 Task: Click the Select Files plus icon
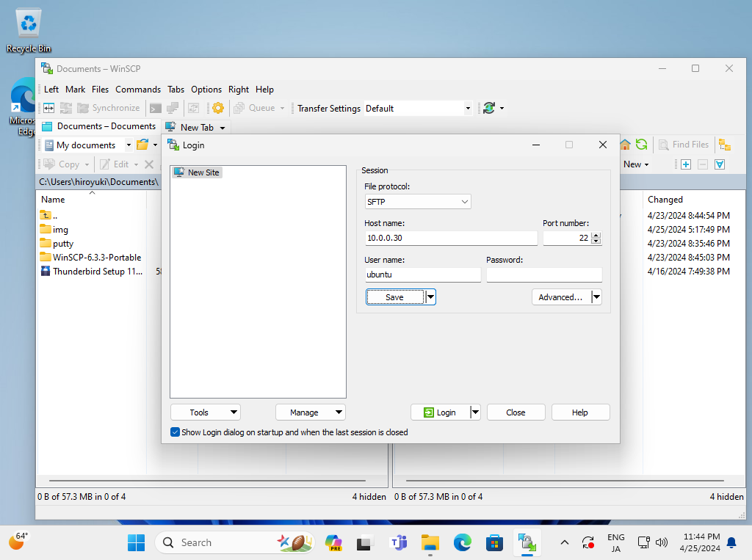click(x=686, y=164)
